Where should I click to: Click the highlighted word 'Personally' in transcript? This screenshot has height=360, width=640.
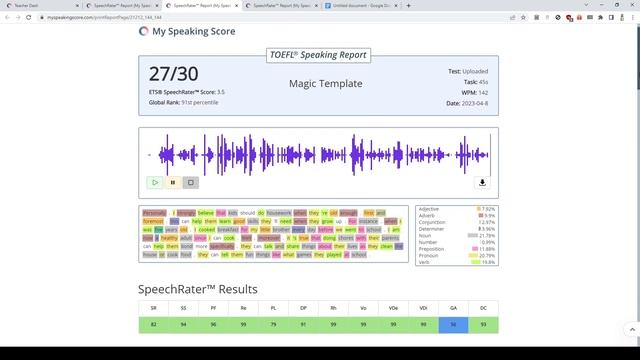[x=155, y=213]
